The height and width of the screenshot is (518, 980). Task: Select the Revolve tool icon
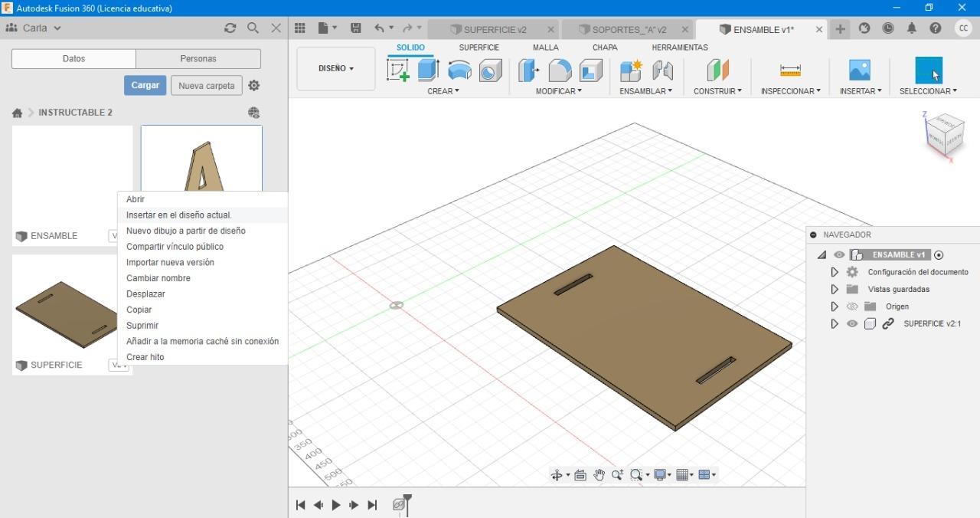pos(459,70)
